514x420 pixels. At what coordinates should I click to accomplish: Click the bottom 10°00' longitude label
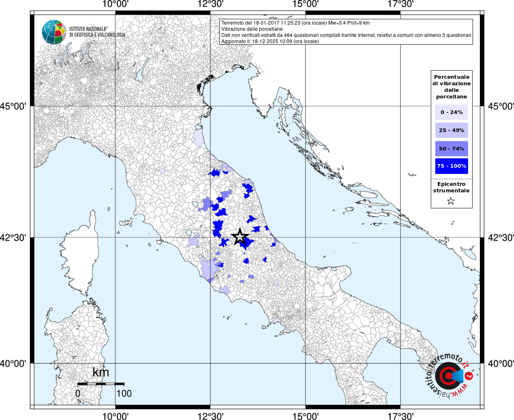(x=115, y=416)
